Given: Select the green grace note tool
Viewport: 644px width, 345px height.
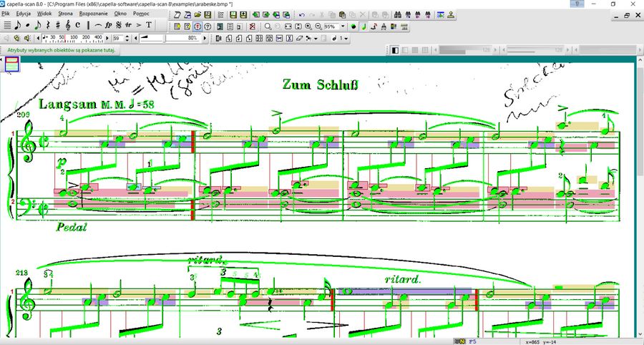Looking at the screenshot, I should tap(38, 25).
